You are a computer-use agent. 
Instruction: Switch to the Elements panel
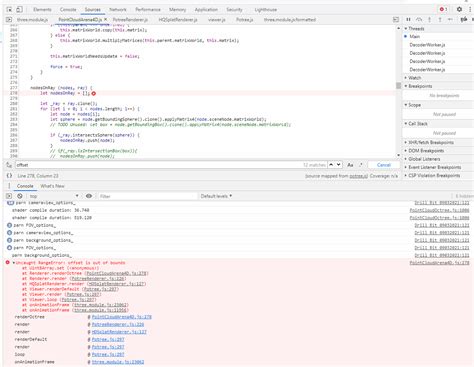pos(42,10)
